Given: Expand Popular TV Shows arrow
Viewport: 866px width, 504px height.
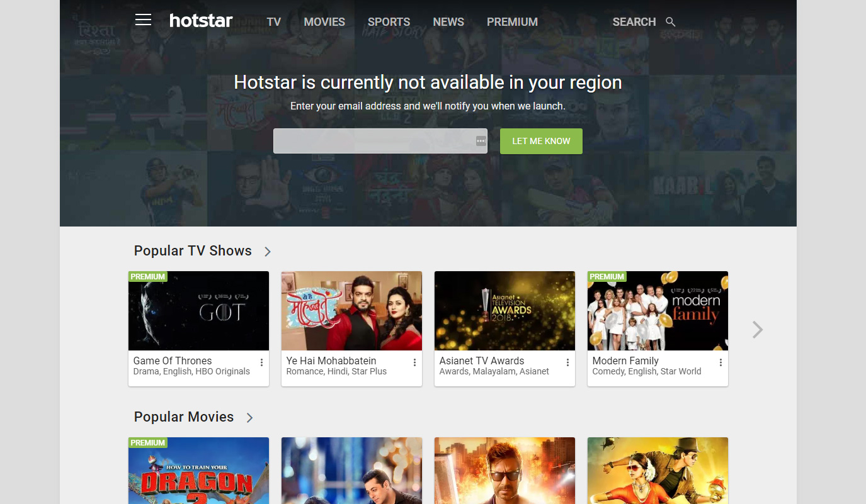Looking at the screenshot, I should pos(268,252).
